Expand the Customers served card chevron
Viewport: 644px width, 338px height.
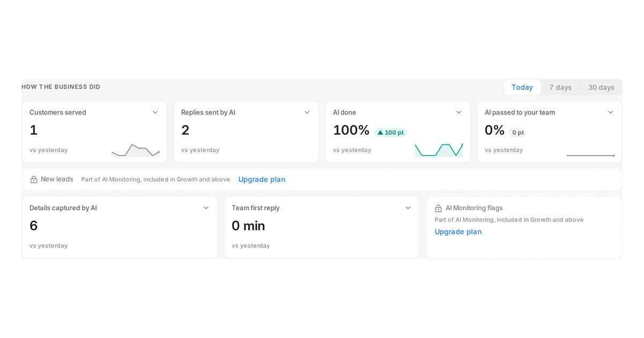click(155, 112)
